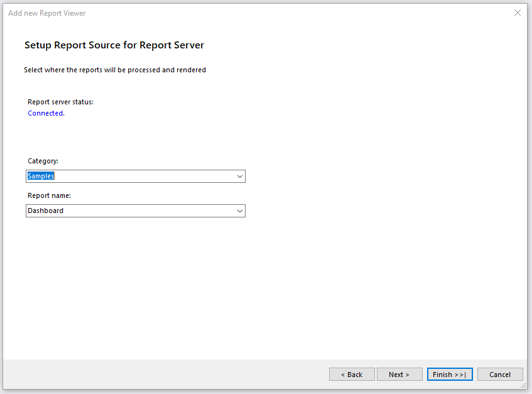Image resolution: width=532 pixels, height=394 pixels.
Task: Click the Report name field showing Dashboard
Action: pos(126,211)
